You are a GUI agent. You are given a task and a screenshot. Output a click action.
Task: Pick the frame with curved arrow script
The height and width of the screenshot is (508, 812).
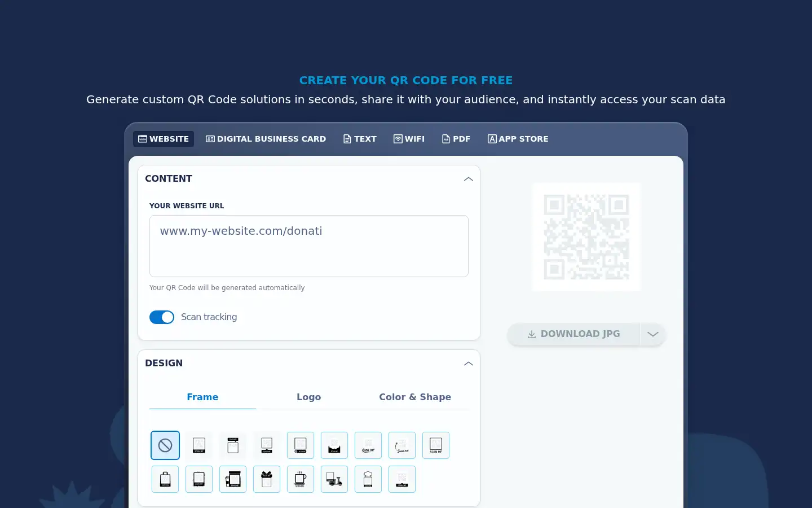[402, 445]
